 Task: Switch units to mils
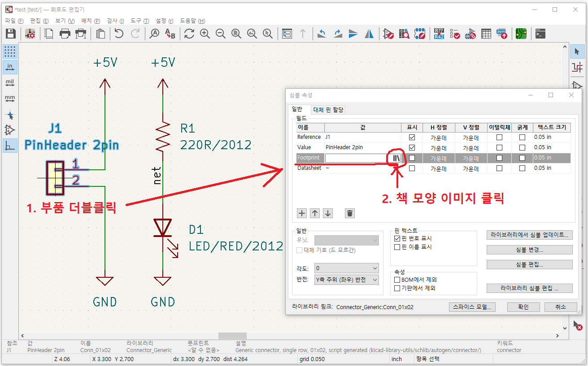[x=10, y=82]
